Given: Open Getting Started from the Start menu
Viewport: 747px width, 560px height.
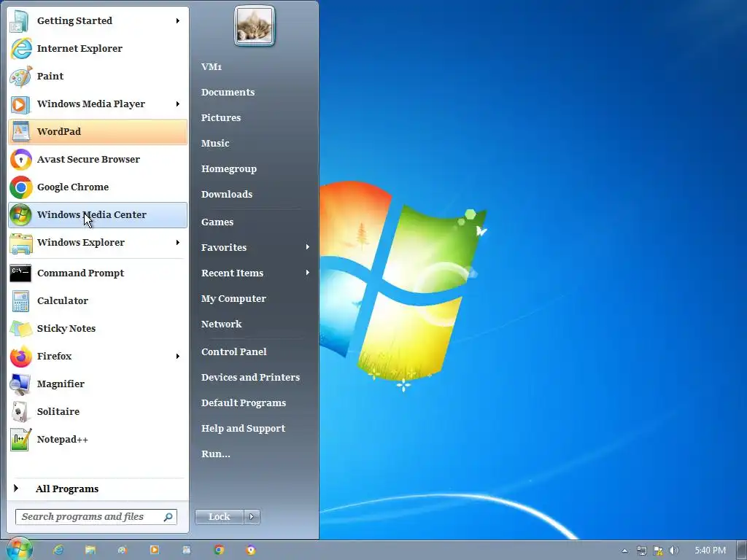Looking at the screenshot, I should point(98,21).
